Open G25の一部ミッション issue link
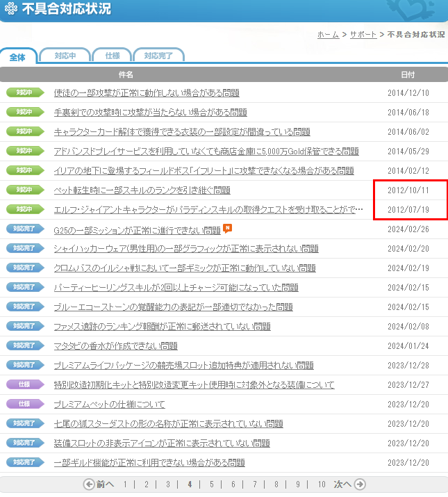Image resolution: width=448 pixels, height=497 pixels. click(138, 230)
